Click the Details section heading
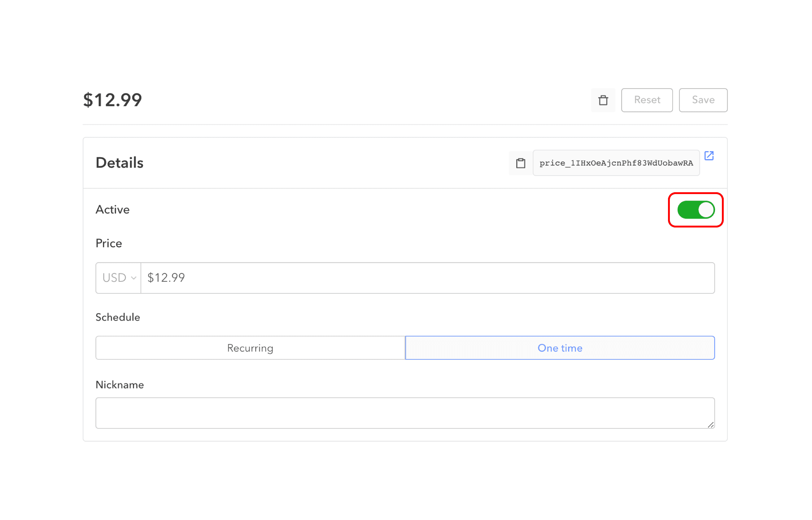The width and height of the screenshot is (812, 520). (x=119, y=163)
